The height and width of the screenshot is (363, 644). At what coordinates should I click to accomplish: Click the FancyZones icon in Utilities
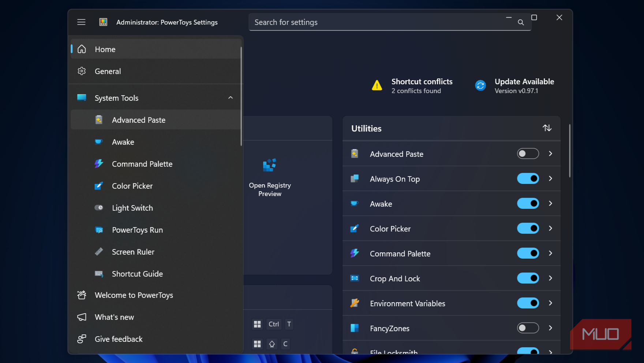point(355,328)
